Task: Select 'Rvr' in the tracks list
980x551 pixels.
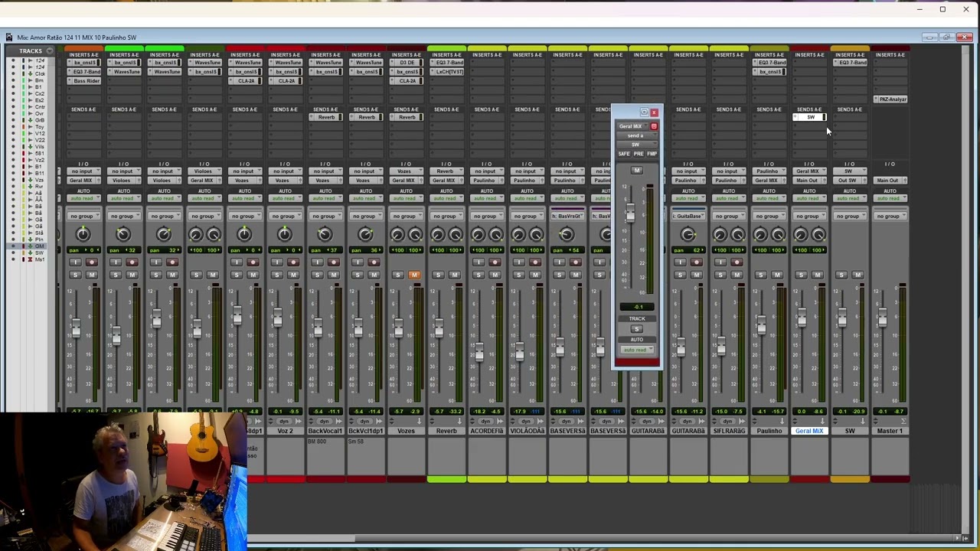Action: point(38,186)
